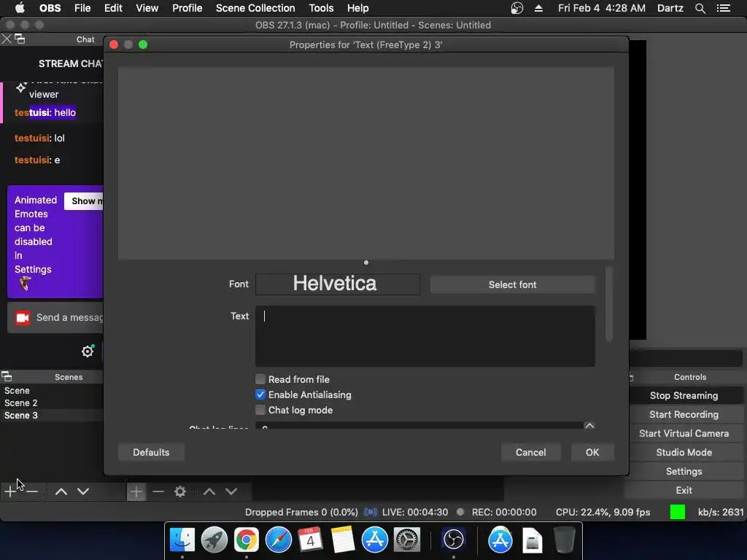
Task: Open the Scene Collection menu
Action: (x=255, y=8)
